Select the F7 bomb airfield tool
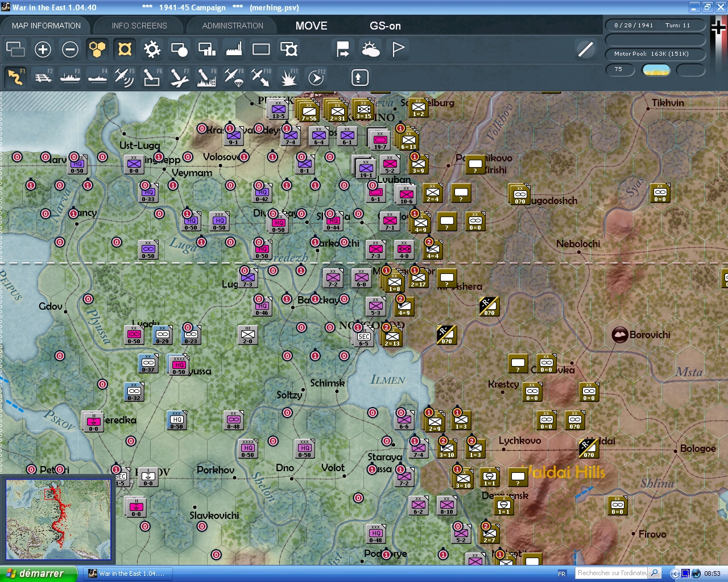The image size is (728, 582). 179,77
